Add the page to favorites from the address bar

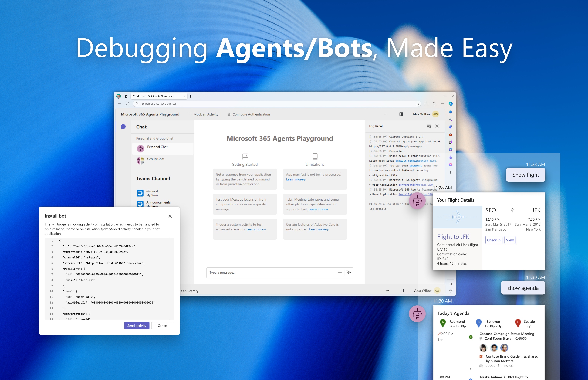coord(417,104)
